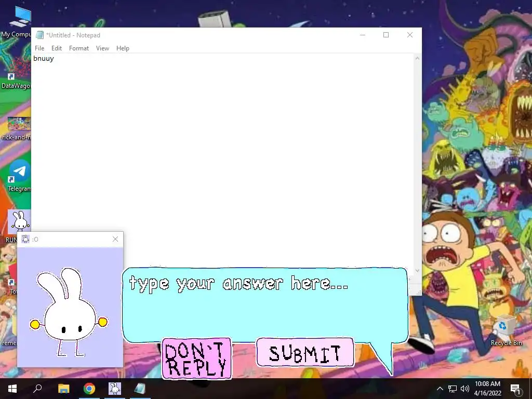Select the rick-and-morty image desktop icon
This screenshot has height=399, width=532.
click(x=16, y=129)
